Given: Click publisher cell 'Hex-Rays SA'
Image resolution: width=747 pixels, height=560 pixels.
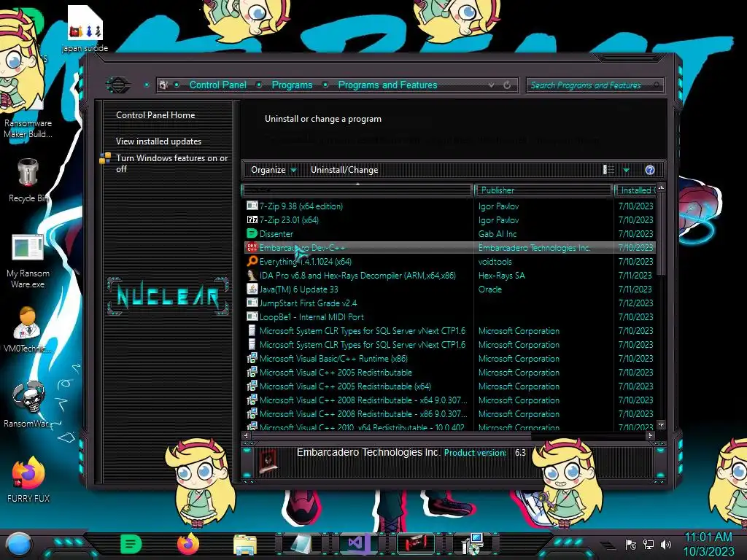Looking at the screenshot, I should coord(501,275).
